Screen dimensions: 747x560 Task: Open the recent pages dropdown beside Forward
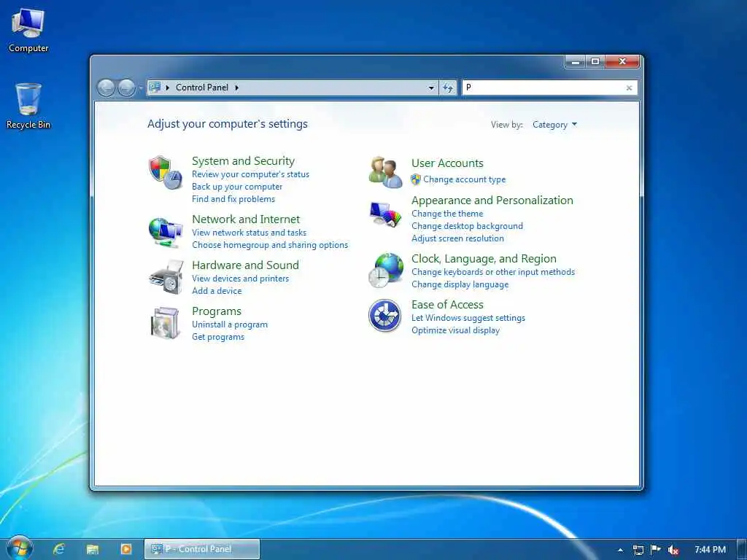pyautogui.click(x=141, y=88)
